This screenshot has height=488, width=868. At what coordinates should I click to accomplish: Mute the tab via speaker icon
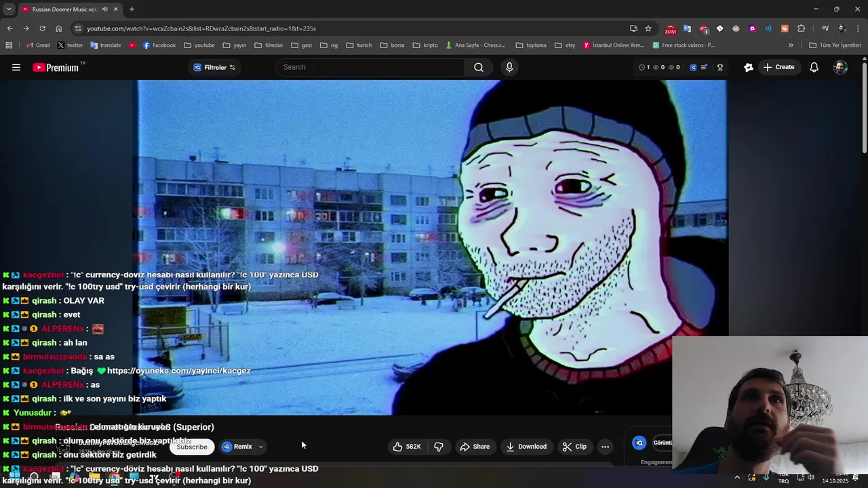104,9
